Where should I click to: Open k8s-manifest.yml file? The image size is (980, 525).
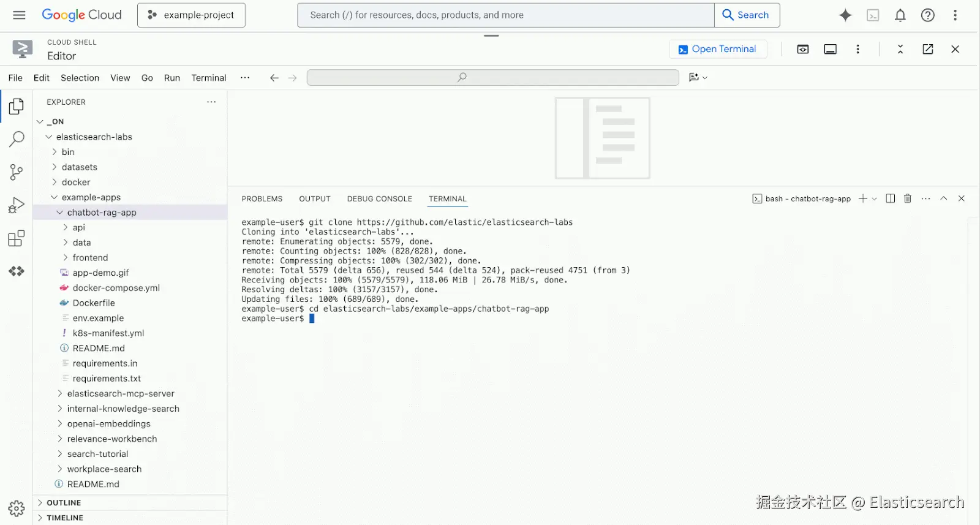tap(108, 333)
